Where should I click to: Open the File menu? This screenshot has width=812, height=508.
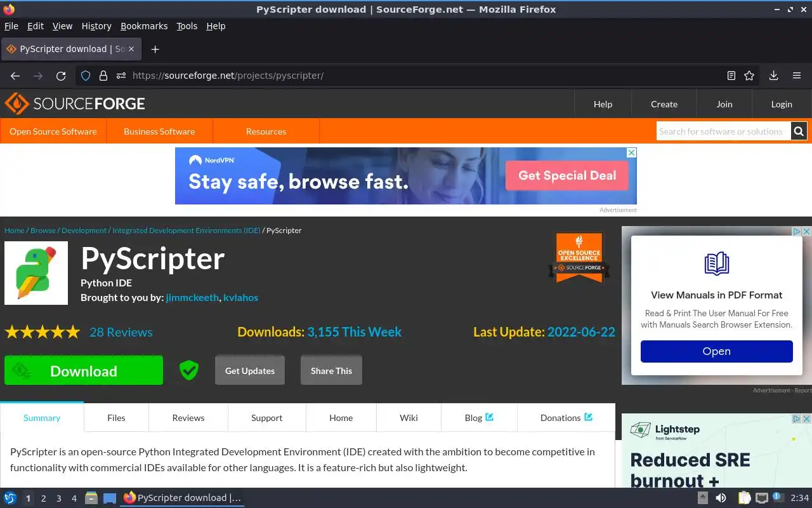click(11, 26)
